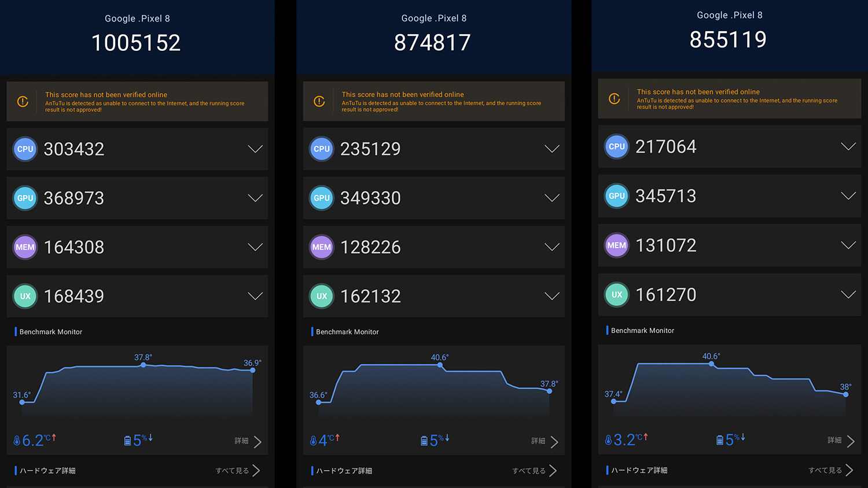This screenshot has width=868, height=488.
Task: Click the total score 1005152
Action: point(136,43)
